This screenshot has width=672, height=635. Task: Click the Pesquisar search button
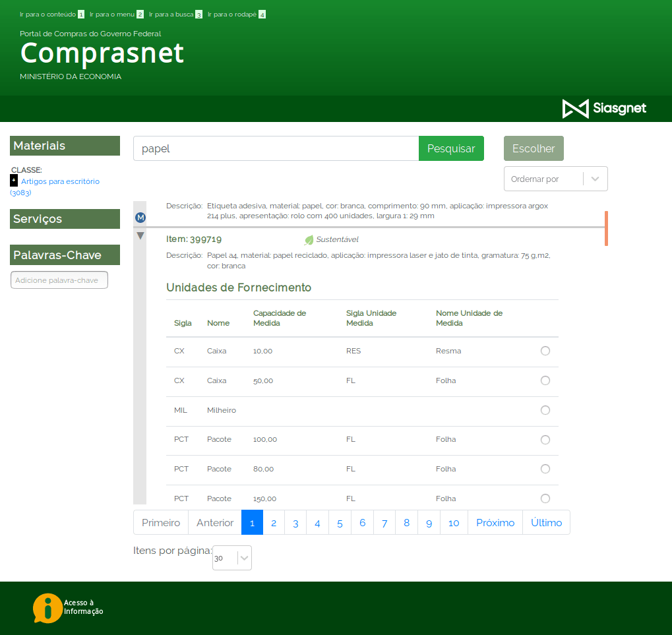(x=451, y=148)
